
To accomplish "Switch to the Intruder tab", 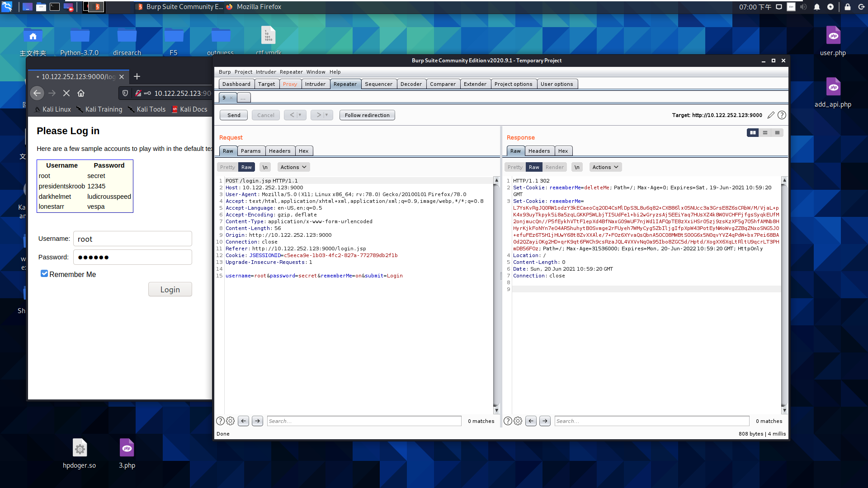I will [315, 84].
